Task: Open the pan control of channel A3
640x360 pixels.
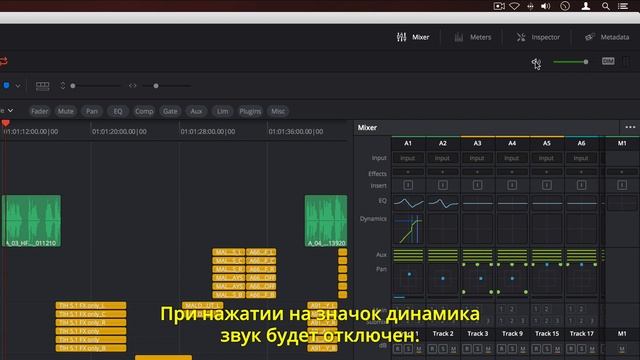Action: point(478,280)
